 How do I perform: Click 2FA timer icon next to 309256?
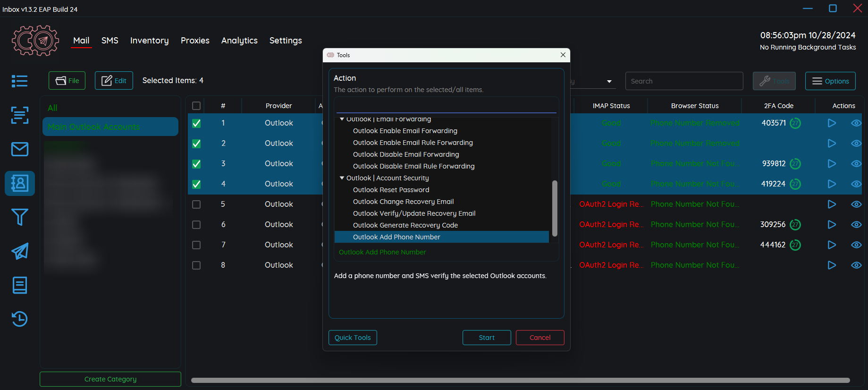point(795,225)
